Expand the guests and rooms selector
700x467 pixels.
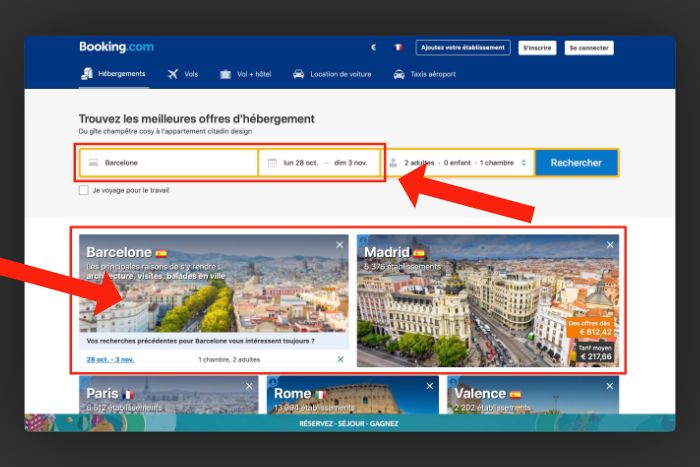pos(458,162)
